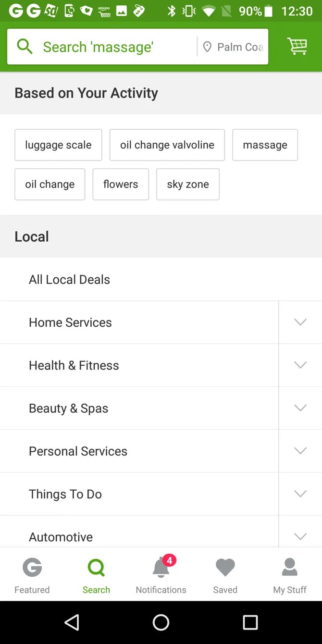The image size is (322, 644).
Task: Tap the sky zone suggestion chip
Action: pos(187,184)
